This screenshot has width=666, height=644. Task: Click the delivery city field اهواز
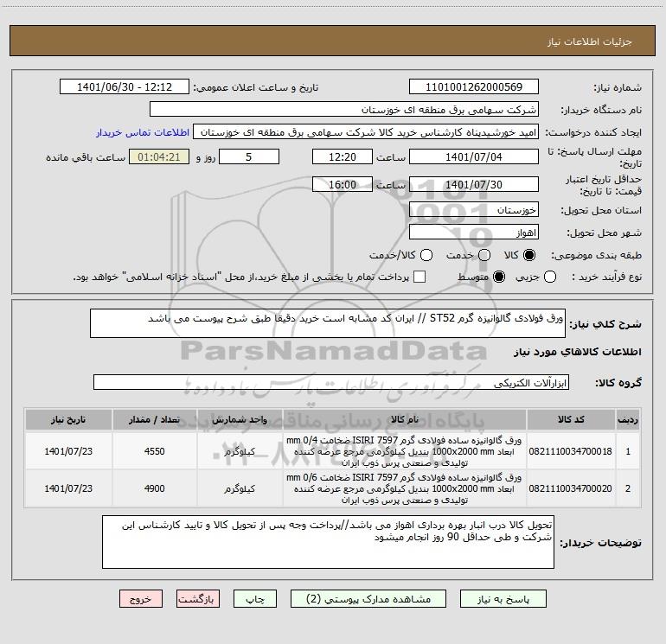point(474,233)
